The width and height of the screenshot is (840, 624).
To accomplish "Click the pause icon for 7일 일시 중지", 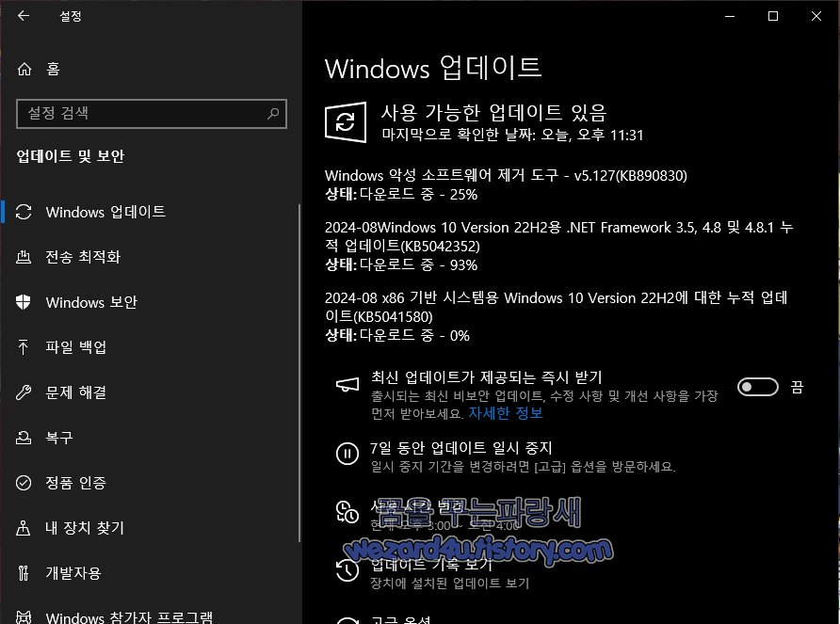I will coord(347,455).
